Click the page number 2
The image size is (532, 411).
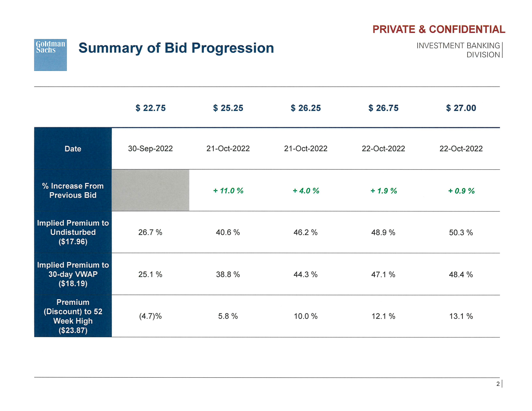point(498,384)
